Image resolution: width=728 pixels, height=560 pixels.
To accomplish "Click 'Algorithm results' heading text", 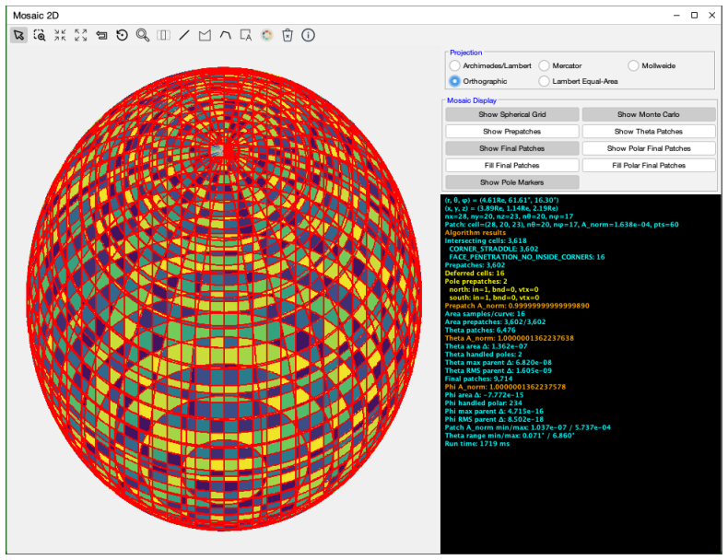I will click(x=475, y=232).
